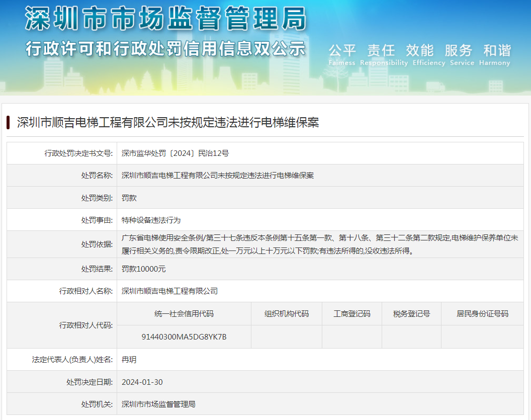
Task: Click the 法定代表人(负责人)姓名 label
Action: pos(72,359)
